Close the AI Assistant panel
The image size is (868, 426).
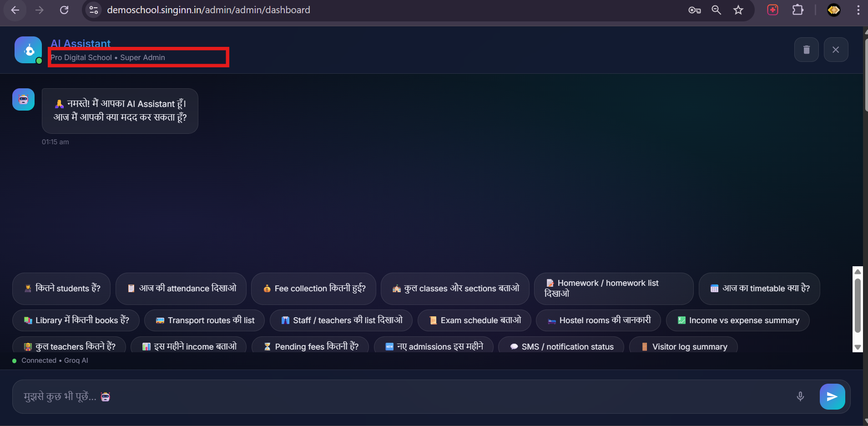tap(836, 50)
